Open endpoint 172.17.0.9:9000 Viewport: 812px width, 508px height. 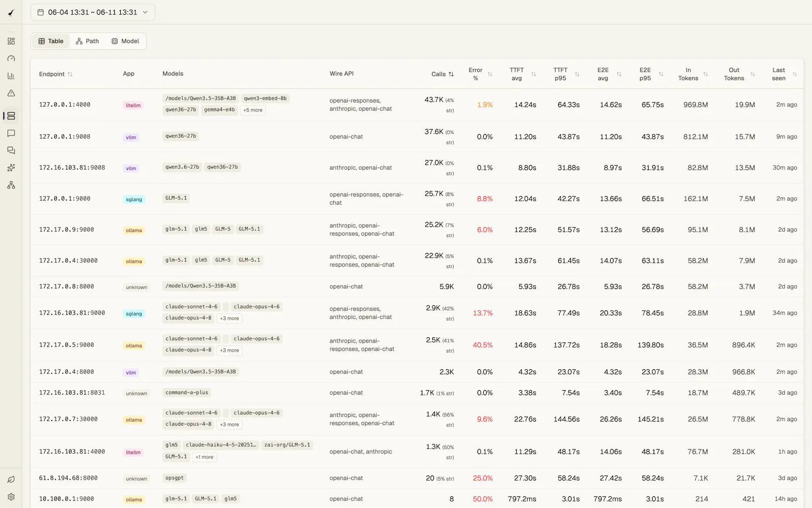66,230
